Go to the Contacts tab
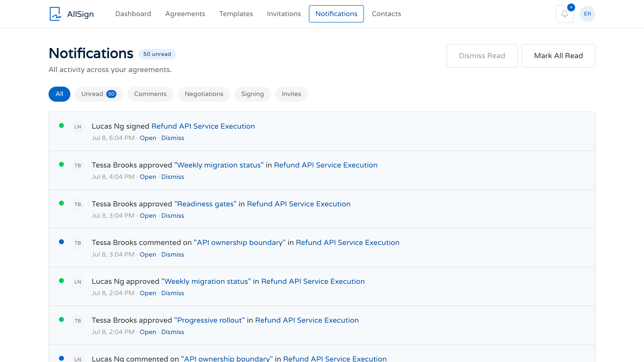Viewport: 644px width, 362px height. pyautogui.click(x=386, y=14)
